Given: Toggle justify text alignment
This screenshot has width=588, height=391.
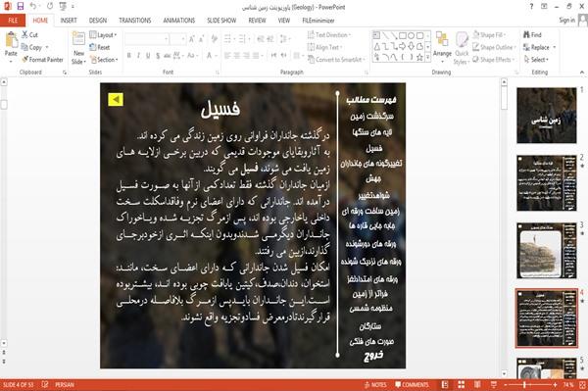Looking at the screenshot, I should point(256,56).
